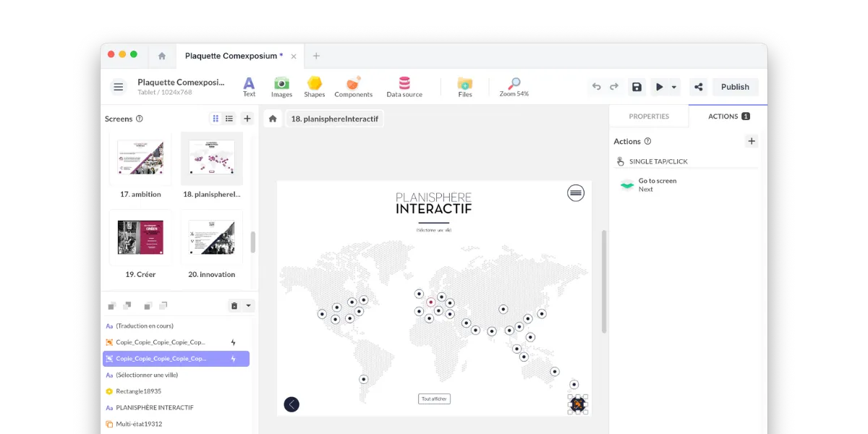Click the Publish button

tap(735, 86)
